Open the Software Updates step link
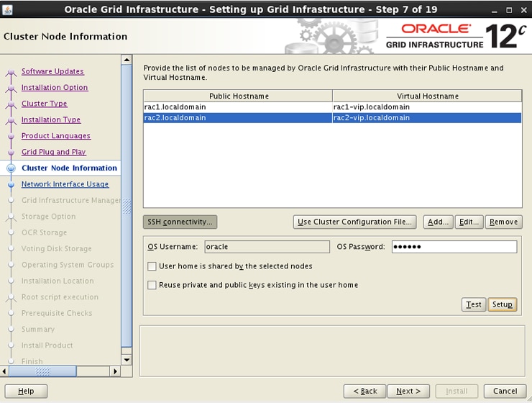Viewport: 532px width, 403px height. click(x=52, y=71)
